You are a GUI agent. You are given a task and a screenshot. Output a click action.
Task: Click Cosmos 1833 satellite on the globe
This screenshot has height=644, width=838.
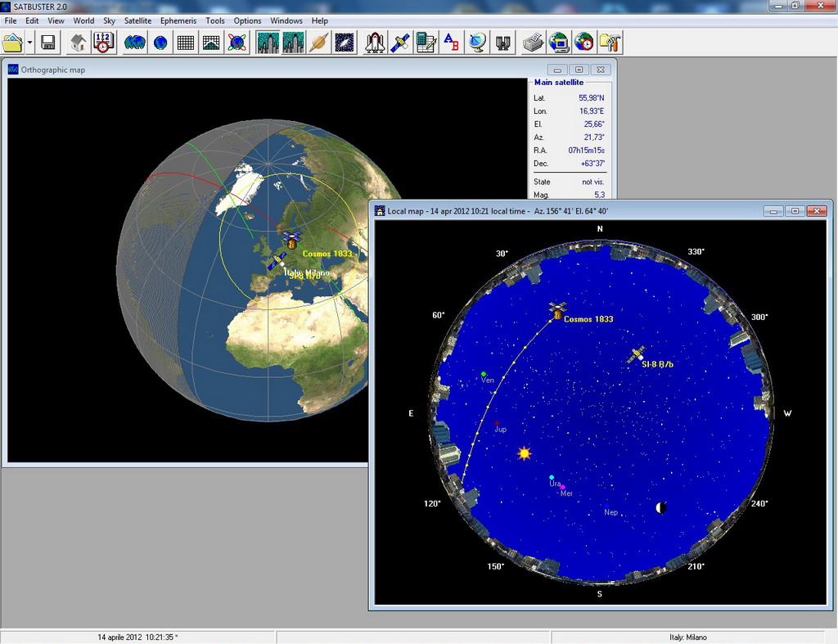click(292, 240)
